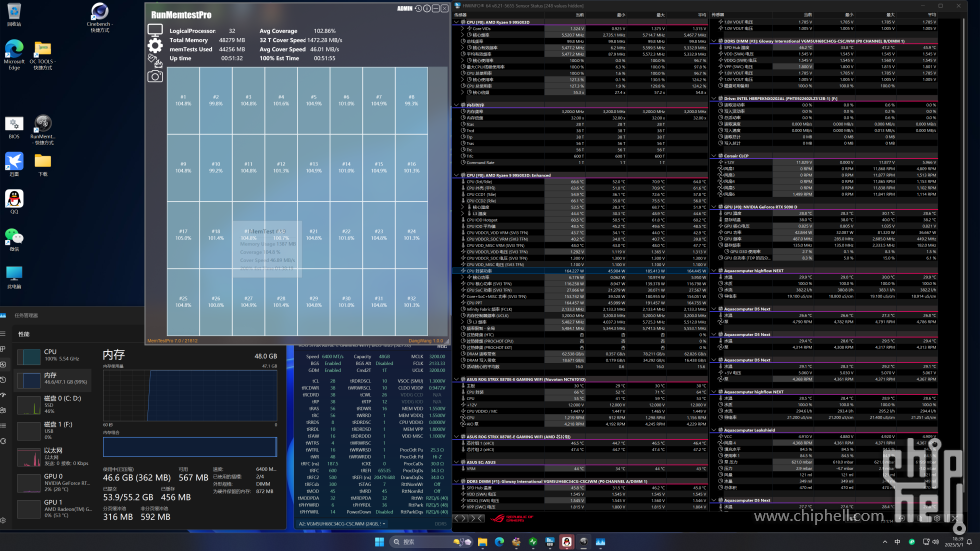The width and height of the screenshot is (980, 551).
Task: Collapse CPU [#0] AMD Ryzen 9 9950X3D section in HWiNFO
Action: pyautogui.click(x=457, y=22)
